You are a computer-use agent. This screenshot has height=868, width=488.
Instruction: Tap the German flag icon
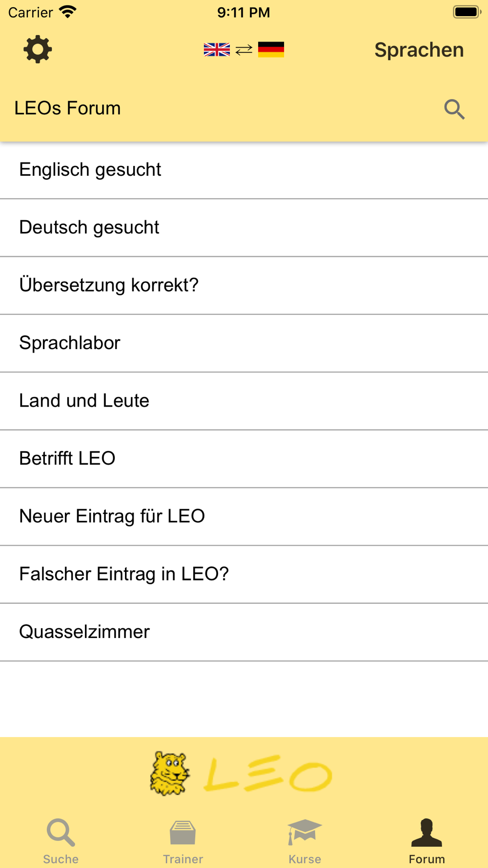(x=271, y=50)
